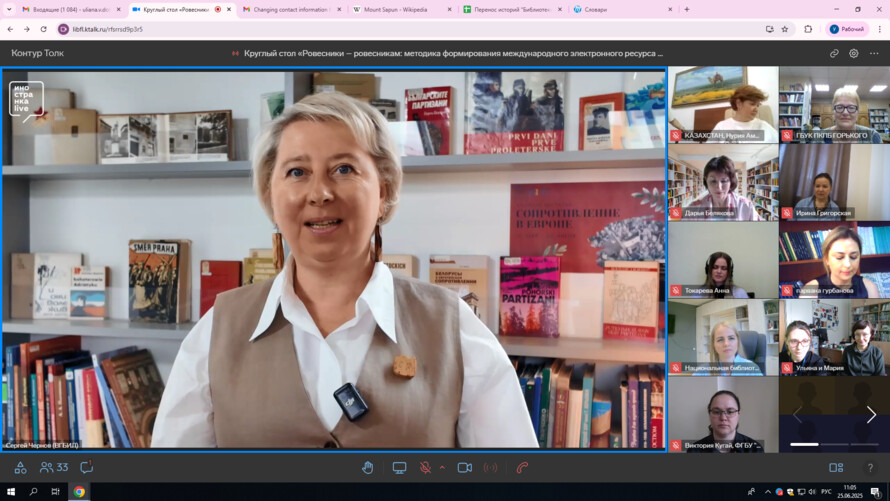Change the video layout view

point(836,468)
